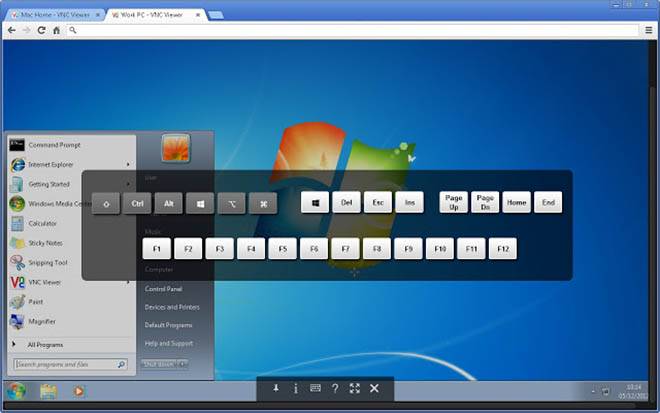Click the F10 function key

pyautogui.click(x=440, y=249)
